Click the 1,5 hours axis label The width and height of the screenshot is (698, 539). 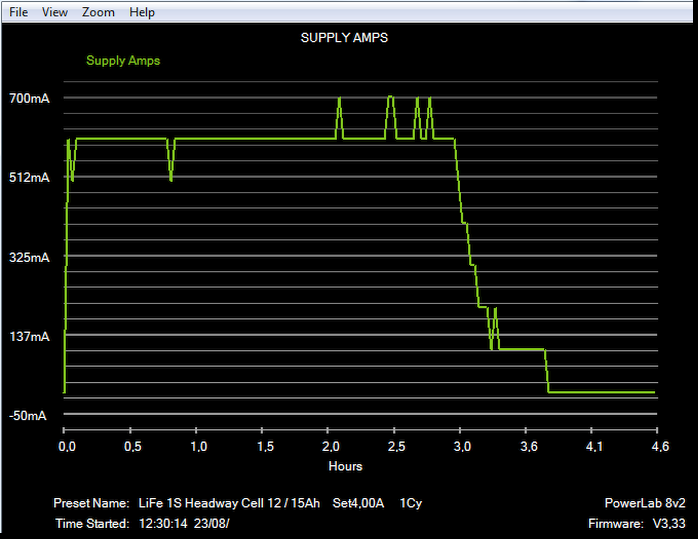[x=265, y=446]
